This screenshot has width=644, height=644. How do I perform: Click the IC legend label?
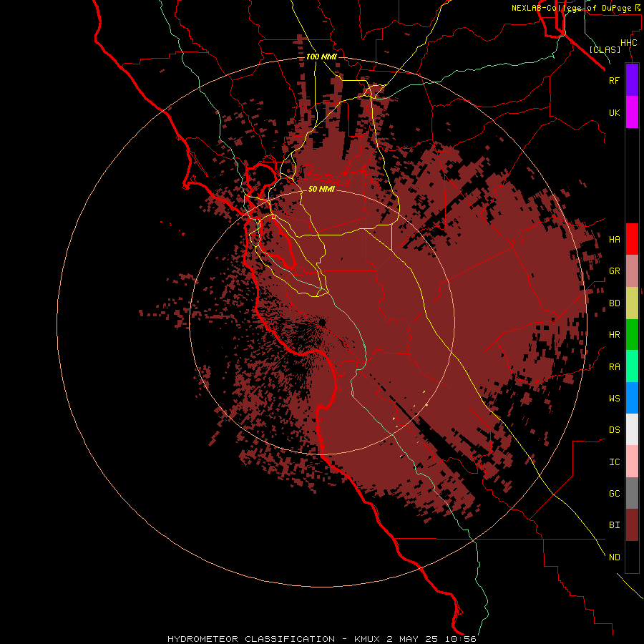click(x=614, y=462)
